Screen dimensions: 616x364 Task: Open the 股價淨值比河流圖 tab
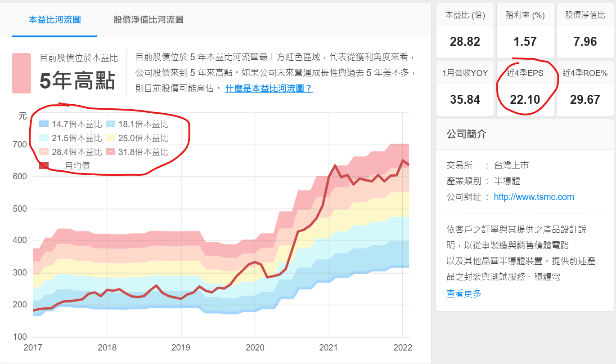tap(148, 20)
